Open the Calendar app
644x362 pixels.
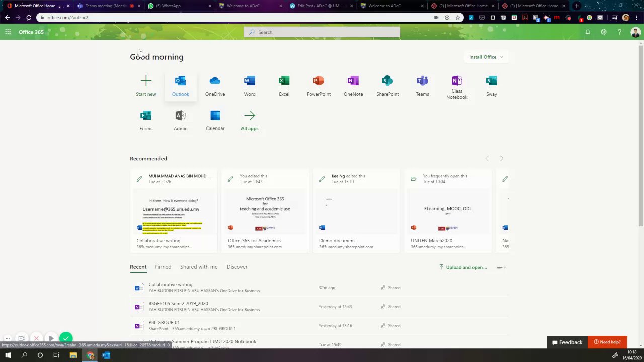click(x=215, y=121)
